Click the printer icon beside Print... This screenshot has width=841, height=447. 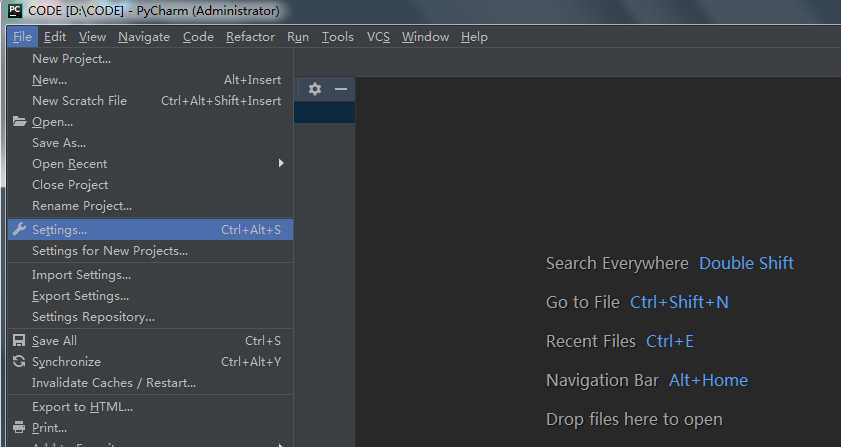19,428
